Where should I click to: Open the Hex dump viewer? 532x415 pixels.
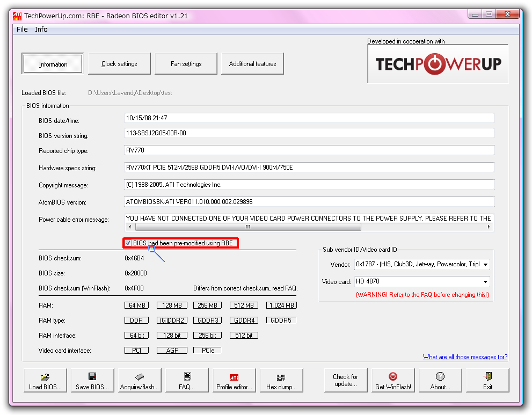pos(281,381)
